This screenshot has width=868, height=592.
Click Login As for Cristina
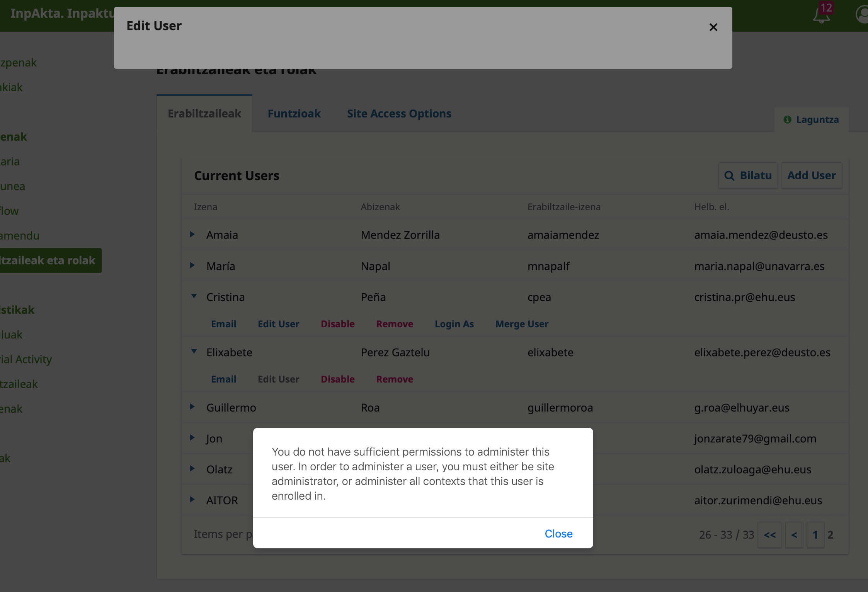[x=454, y=324]
